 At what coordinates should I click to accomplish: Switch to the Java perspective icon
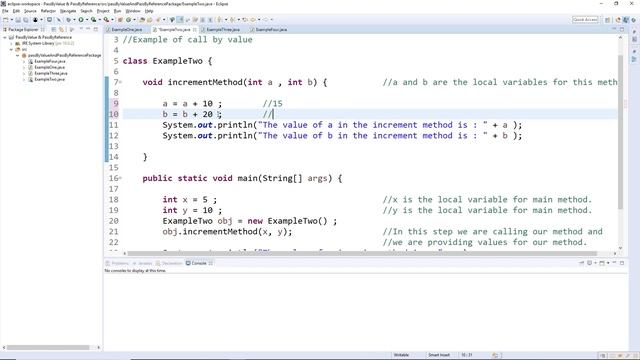click(626, 20)
